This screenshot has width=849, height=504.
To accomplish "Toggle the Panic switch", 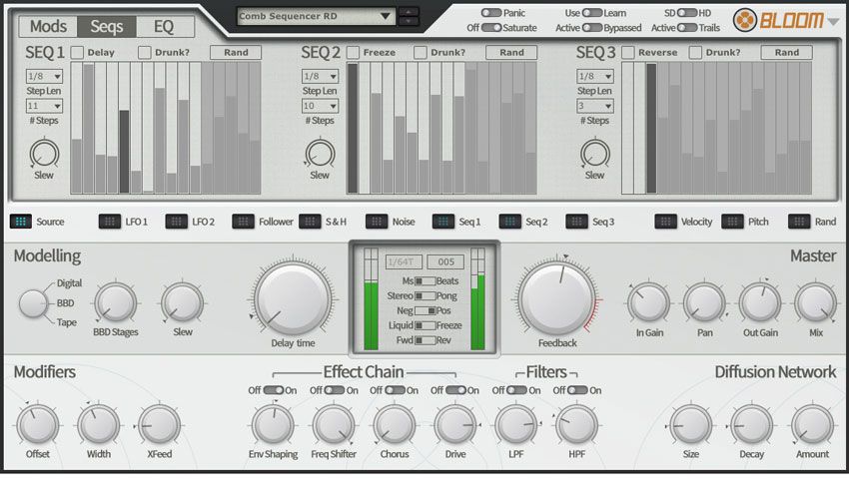I will click(491, 12).
